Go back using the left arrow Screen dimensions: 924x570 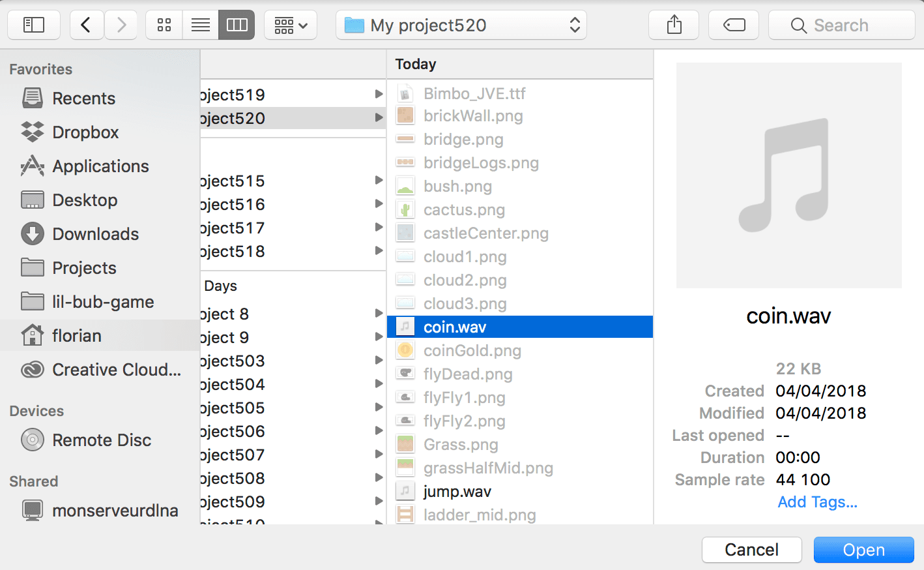[86, 25]
